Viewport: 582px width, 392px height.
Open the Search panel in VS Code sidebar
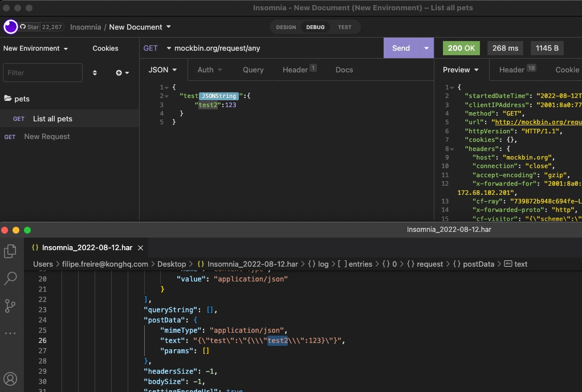tap(10, 279)
